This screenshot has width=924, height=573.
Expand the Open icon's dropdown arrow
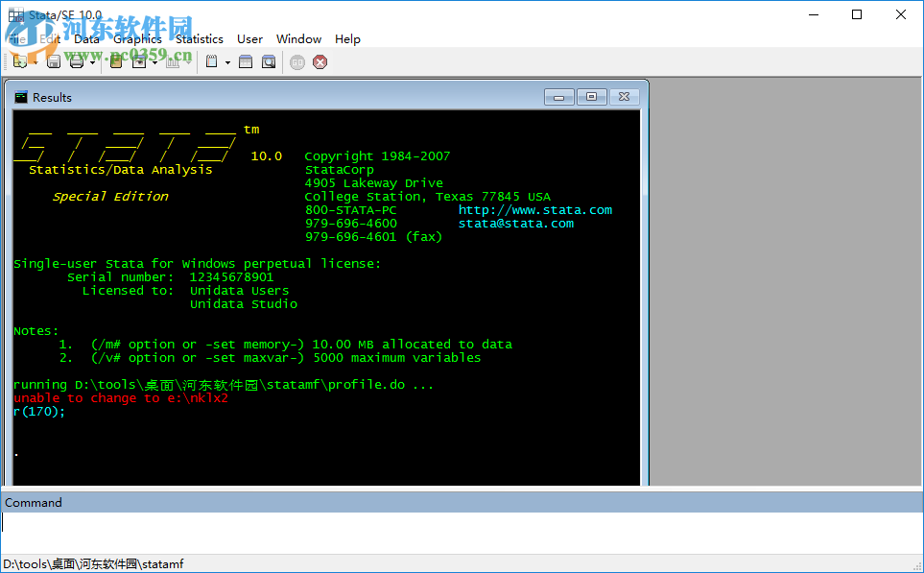coord(36,60)
